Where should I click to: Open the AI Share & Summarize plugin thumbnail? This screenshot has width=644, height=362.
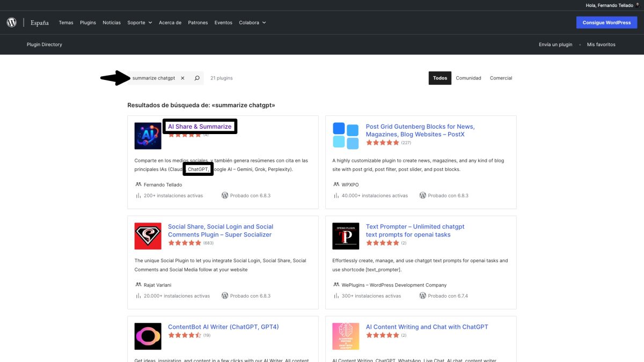click(148, 135)
